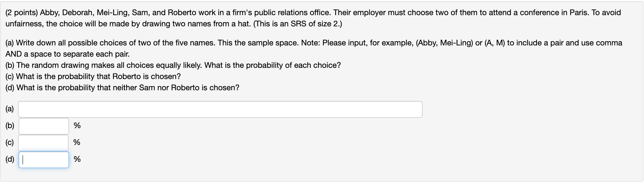
Task: Click the (b) label next to its input
Action: [x=10, y=126]
